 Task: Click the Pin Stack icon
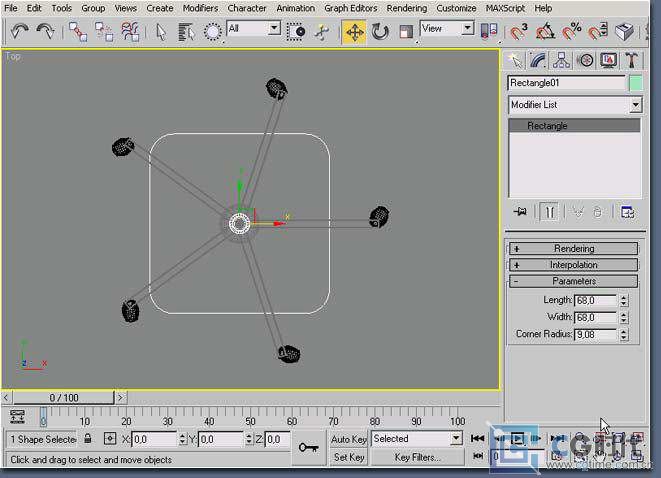(520, 212)
